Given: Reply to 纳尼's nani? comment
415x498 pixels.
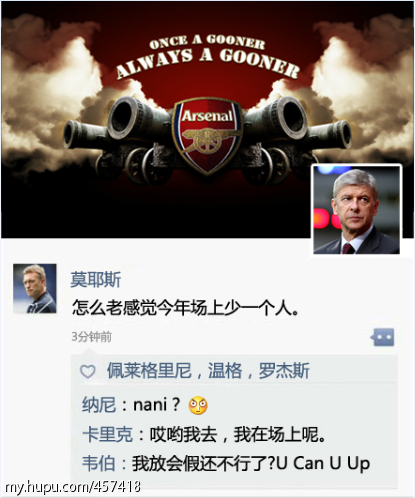Looking at the screenshot, I should [157, 405].
